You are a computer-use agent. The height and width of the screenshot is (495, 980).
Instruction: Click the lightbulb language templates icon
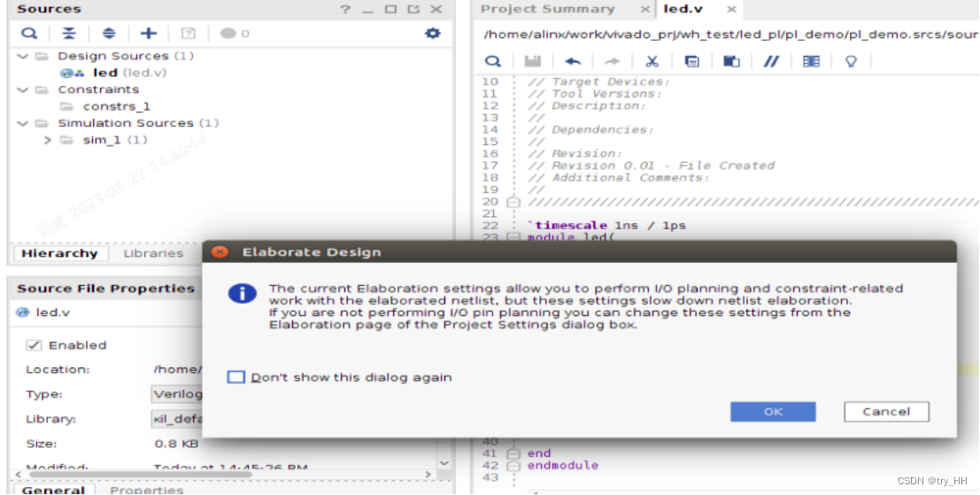[851, 61]
